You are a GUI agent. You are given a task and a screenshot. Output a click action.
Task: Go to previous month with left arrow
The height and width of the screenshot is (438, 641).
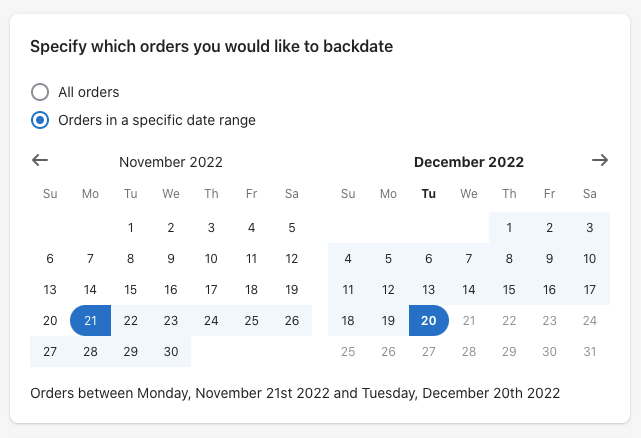[40, 160]
